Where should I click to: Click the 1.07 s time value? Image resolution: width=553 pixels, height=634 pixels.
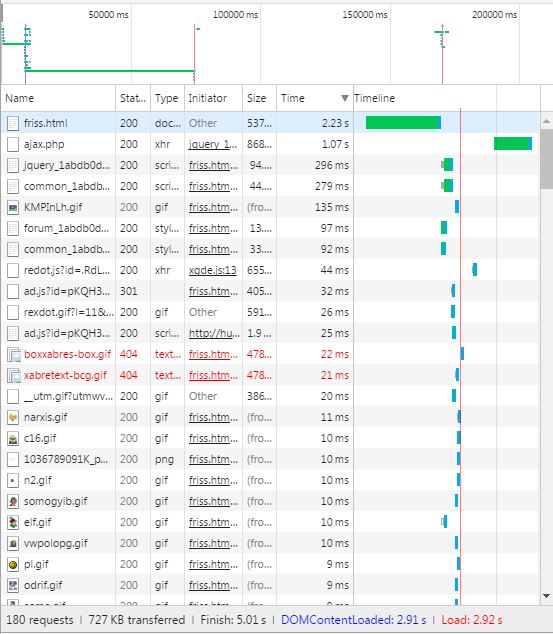(x=335, y=144)
